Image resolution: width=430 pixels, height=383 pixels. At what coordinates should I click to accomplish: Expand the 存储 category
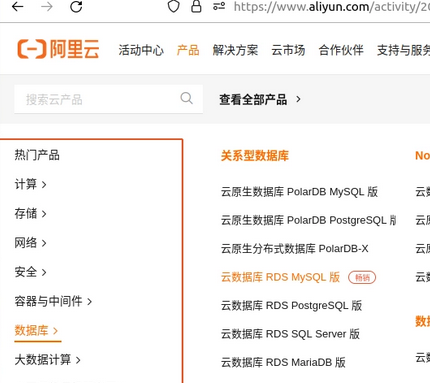(30, 213)
